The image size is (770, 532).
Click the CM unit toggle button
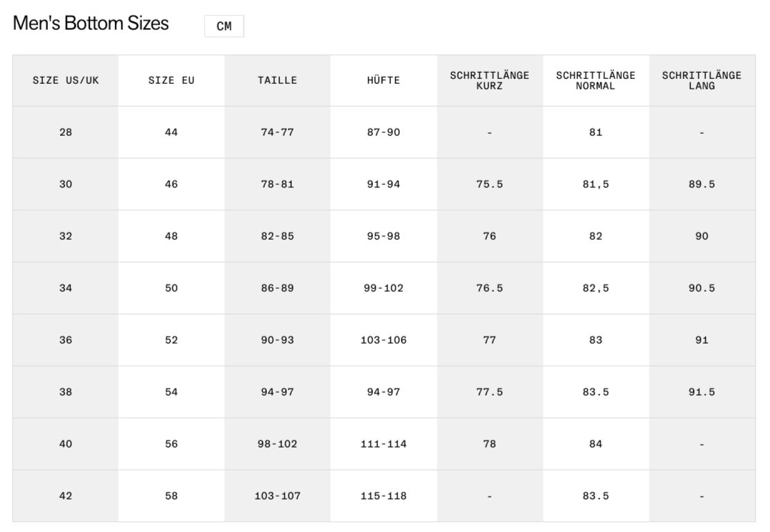click(224, 26)
